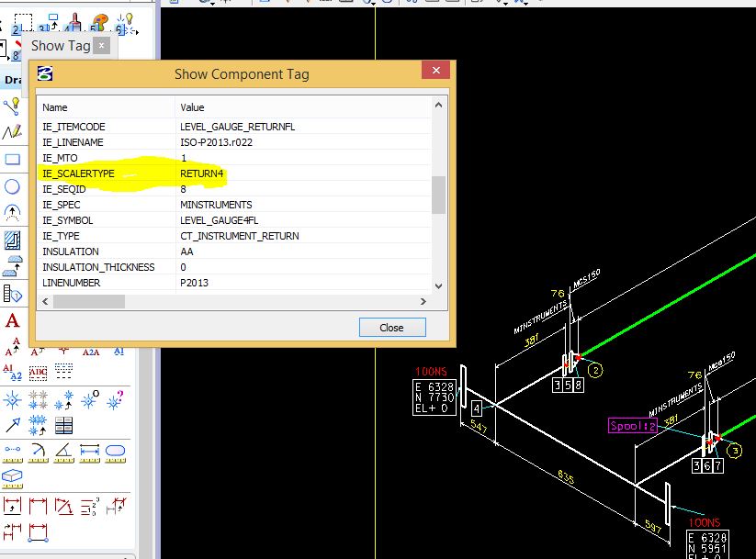The image size is (756, 559).
Task: Click the Close button in Show Component Tag
Action: pyautogui.click(x=392, y=327)
